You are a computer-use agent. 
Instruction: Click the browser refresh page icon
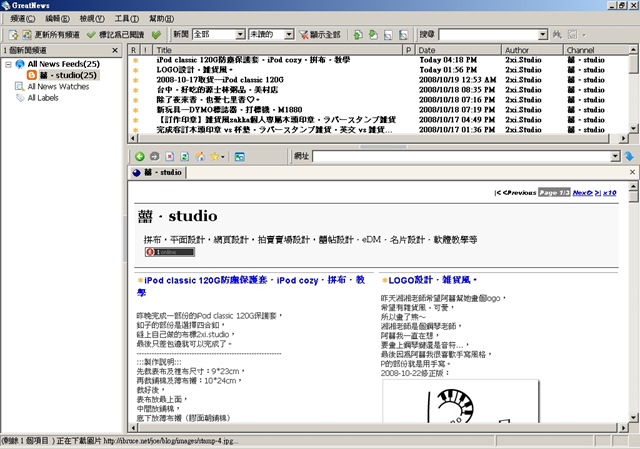[x=184, y=156]
